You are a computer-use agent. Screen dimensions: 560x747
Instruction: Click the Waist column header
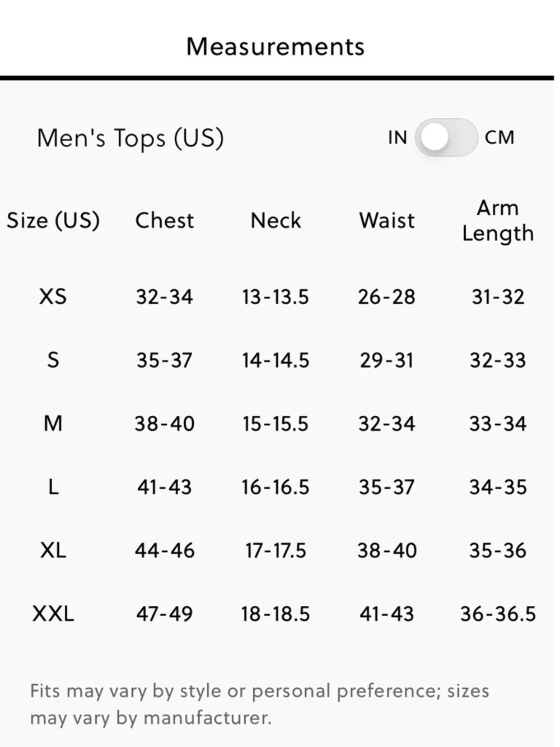point(387,220)
